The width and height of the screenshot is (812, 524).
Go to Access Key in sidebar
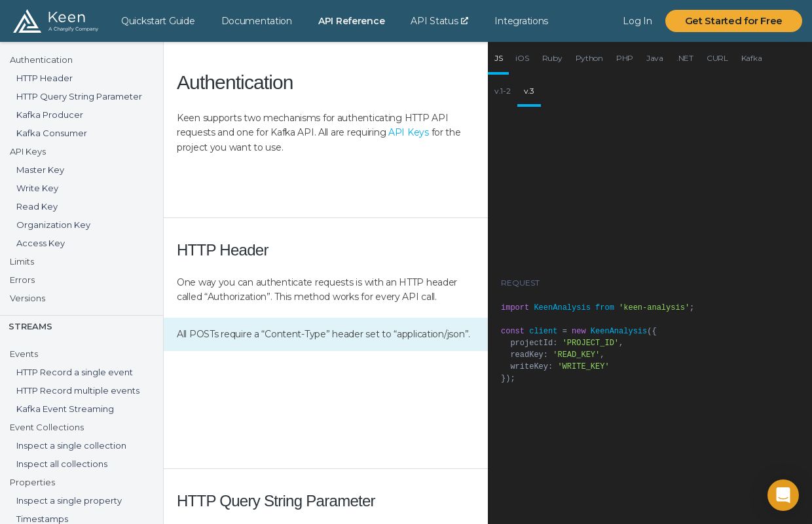click(41, 243)
